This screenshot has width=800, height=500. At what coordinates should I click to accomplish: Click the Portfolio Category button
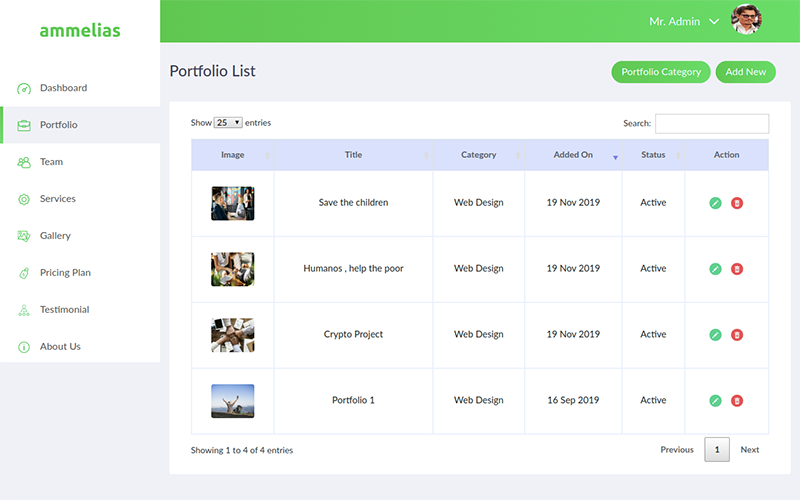pyautogui.click(x=661, y=72)
